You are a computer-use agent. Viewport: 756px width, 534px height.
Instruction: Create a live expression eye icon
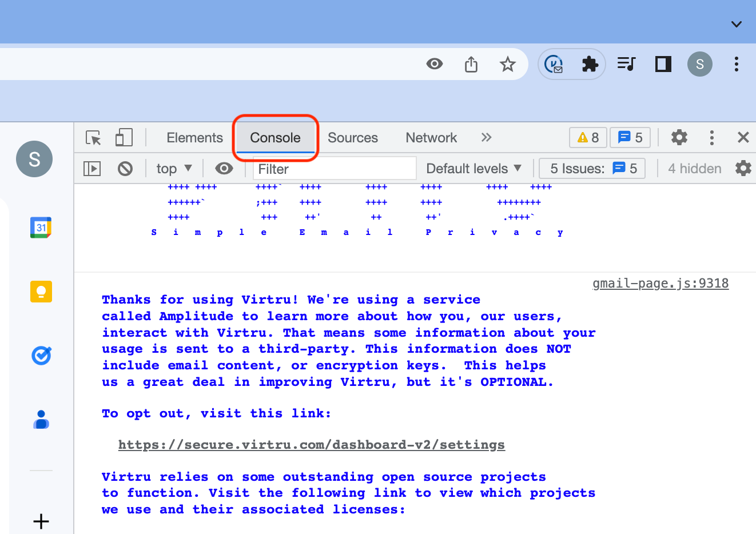224,168
